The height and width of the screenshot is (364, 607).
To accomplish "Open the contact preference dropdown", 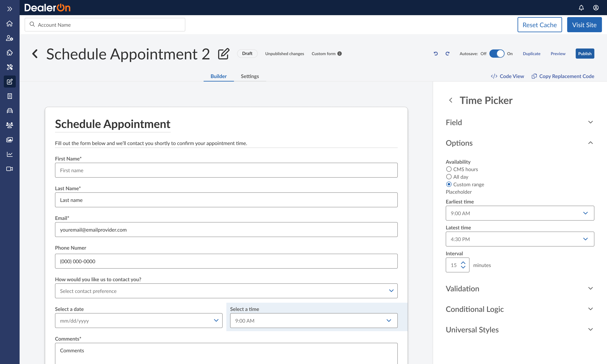I will click(226, 291).
